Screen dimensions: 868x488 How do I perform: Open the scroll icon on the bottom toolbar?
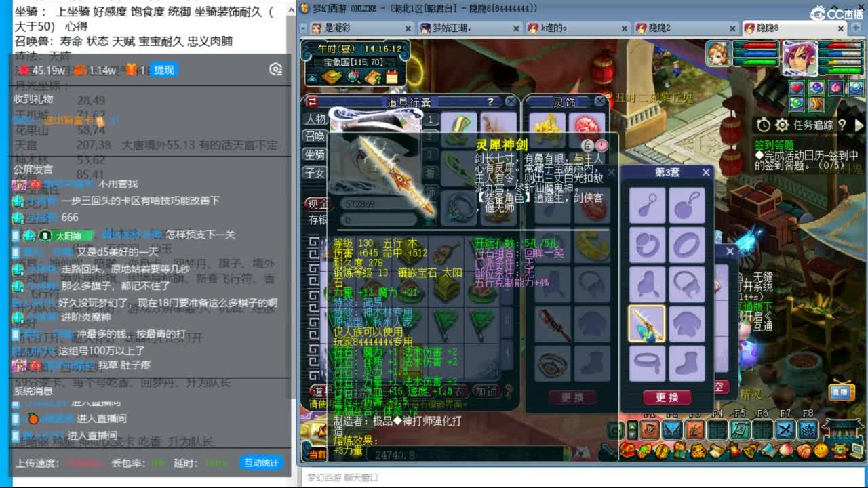[717, 452]
